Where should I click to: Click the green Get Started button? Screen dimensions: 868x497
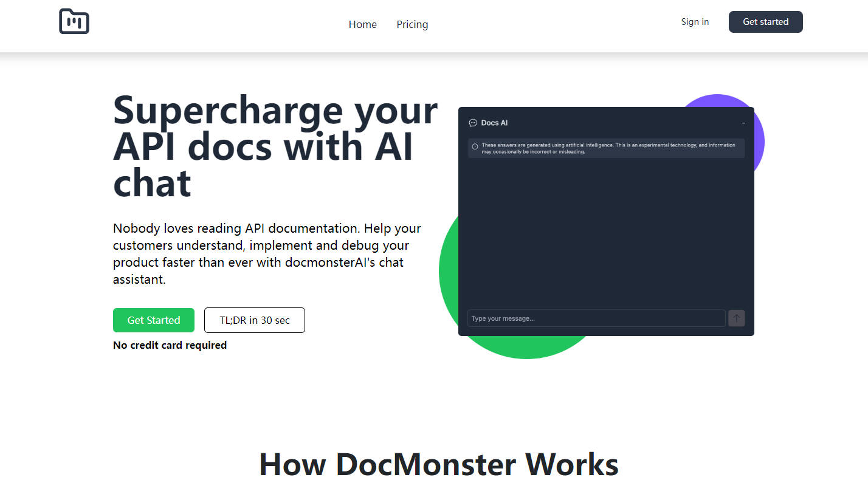(153, 320)
